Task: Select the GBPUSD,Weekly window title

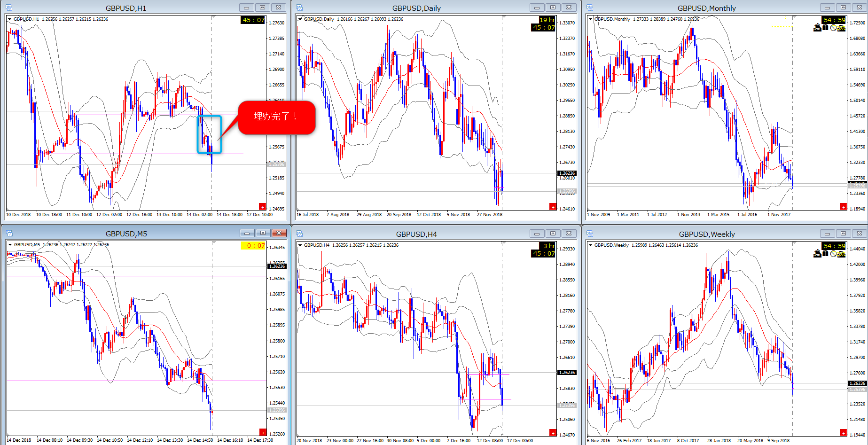Action: pos(706,234)
